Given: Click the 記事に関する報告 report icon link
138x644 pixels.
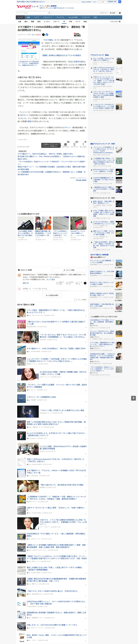Looking at the screenshot, I should pyautogui.click(x=23, y=147).
